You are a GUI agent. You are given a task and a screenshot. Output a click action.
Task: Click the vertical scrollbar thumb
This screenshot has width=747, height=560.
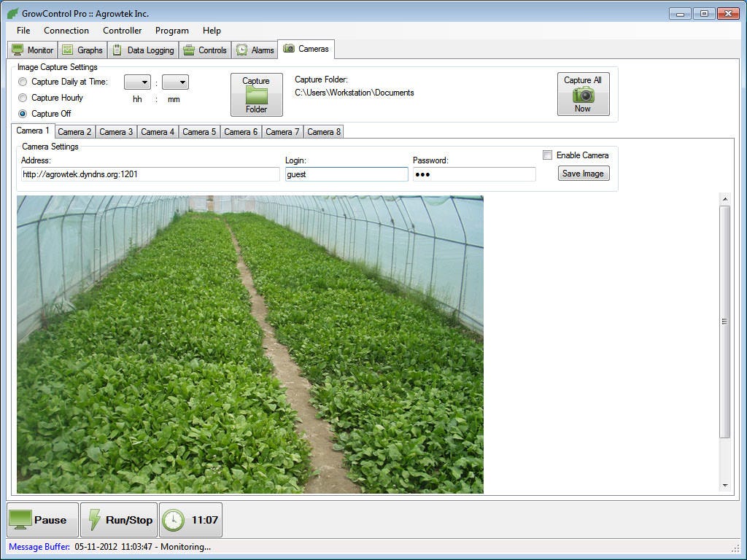[x=724, y=321]
